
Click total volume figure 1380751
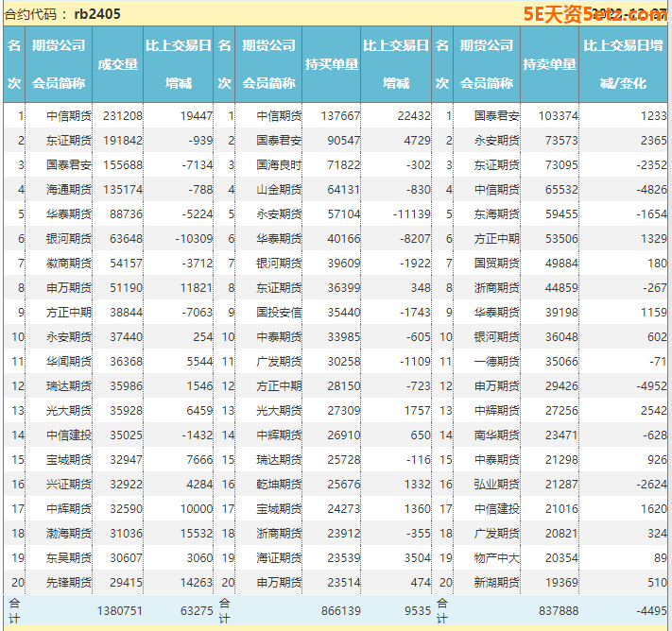[x=119, y=610]
